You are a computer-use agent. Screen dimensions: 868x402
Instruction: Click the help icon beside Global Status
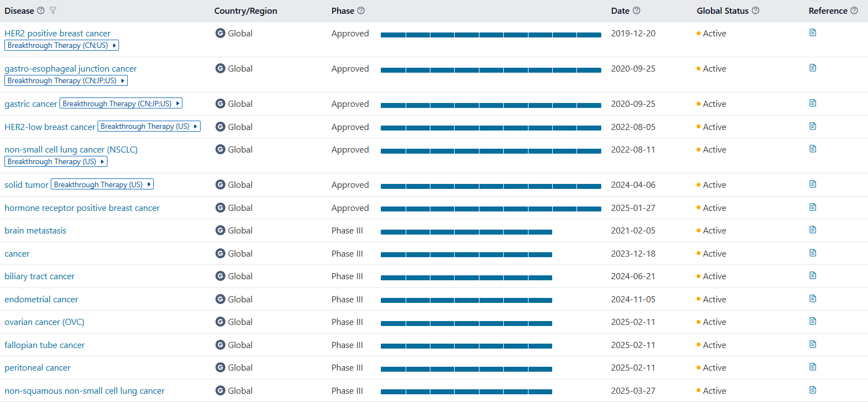click(756, 10)
